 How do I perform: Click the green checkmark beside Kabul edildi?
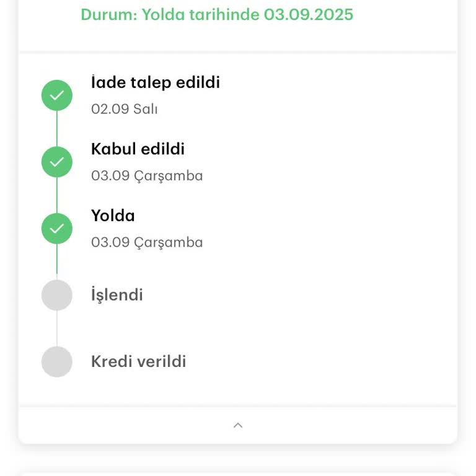[57, 162]
